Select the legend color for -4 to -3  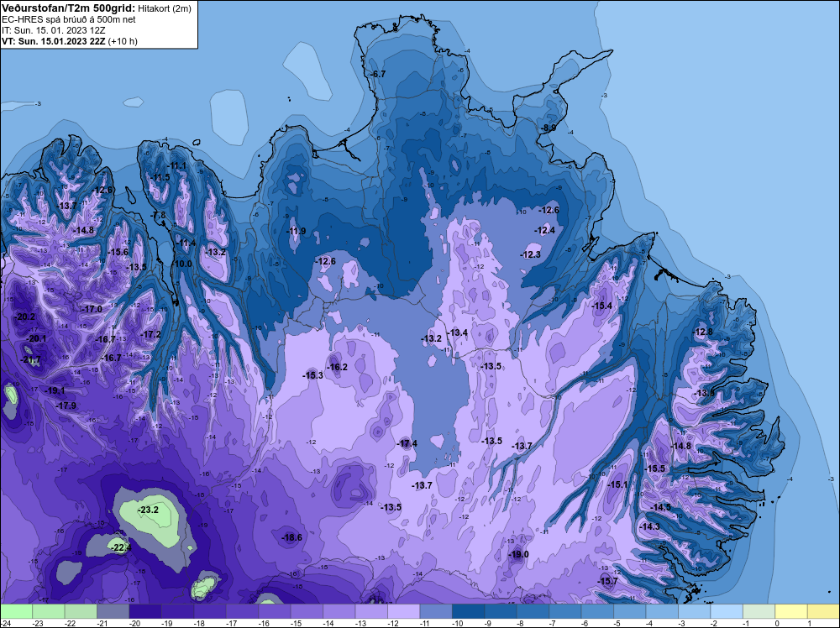point(662,611)
